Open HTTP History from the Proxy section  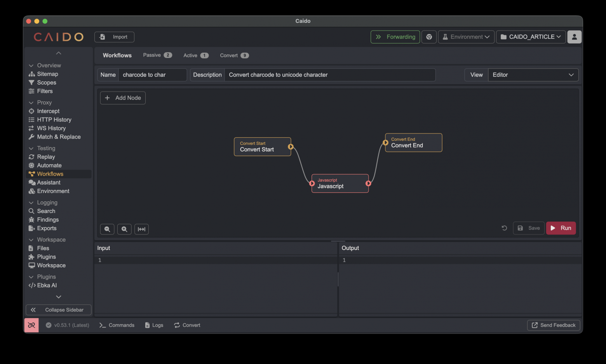pyautogui.click(x=54, y=120)
